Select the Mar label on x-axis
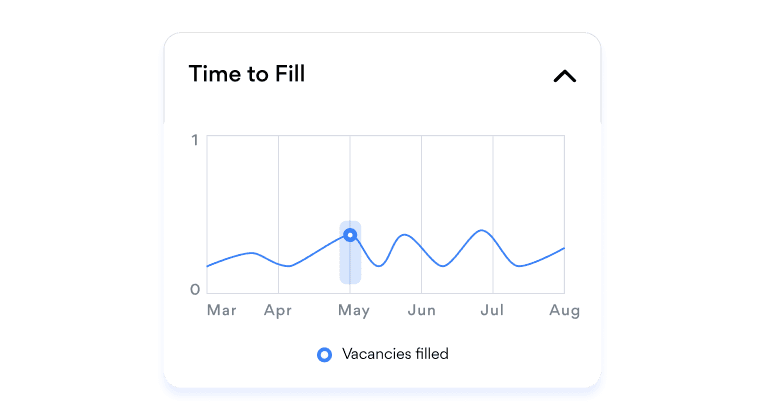This screenshot has width=765, height=420. (x=221, y=310)
